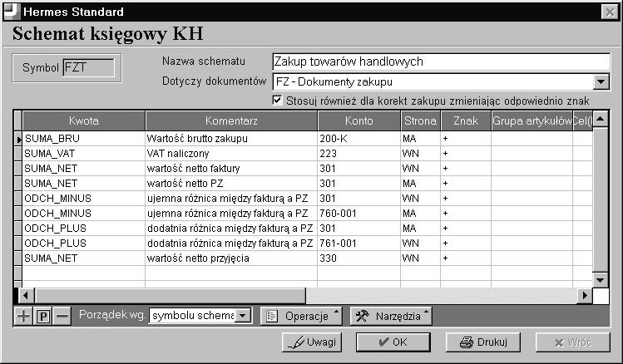
Task: Confirm with the OK button
Action: [393, 342]
